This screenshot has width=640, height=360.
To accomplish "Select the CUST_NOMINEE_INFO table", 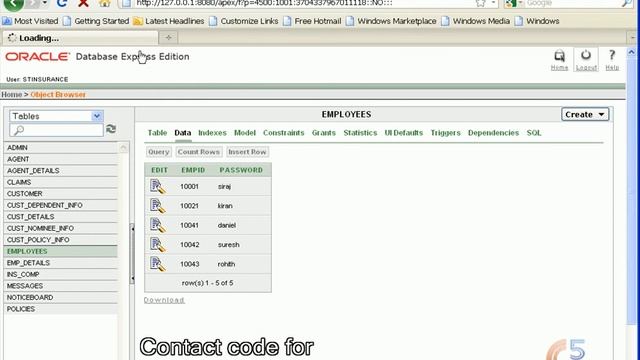I will 60,228.
